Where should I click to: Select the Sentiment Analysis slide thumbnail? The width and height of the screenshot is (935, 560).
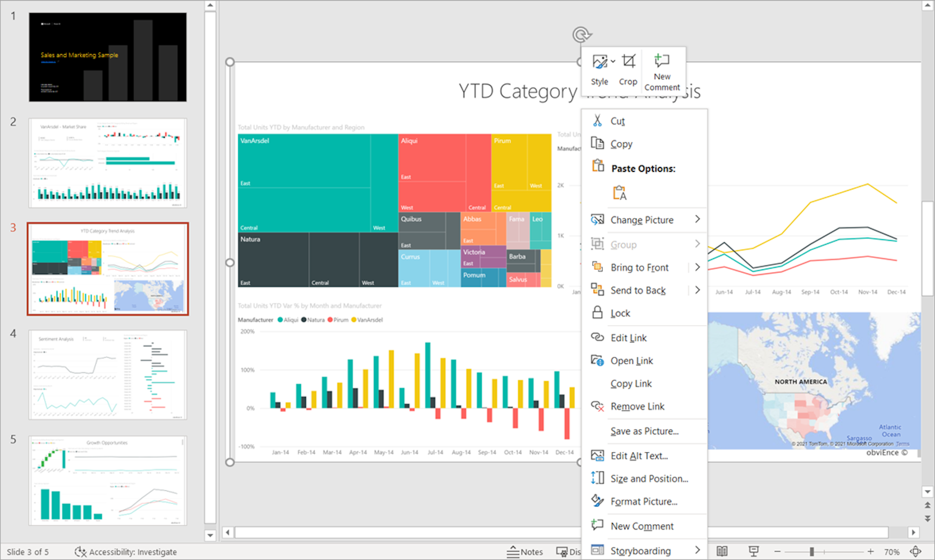(x=108, y=374)
